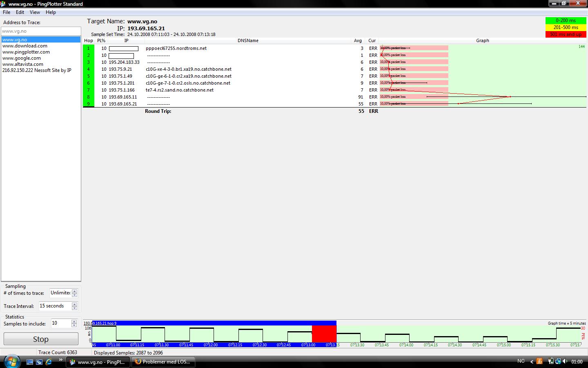The width and height of the screenshot is (588, 368).
Task: Select hop 6 c10G-ge-7-1-0.cr2.osls.no.catchbone.net
Action: (188, 83)
